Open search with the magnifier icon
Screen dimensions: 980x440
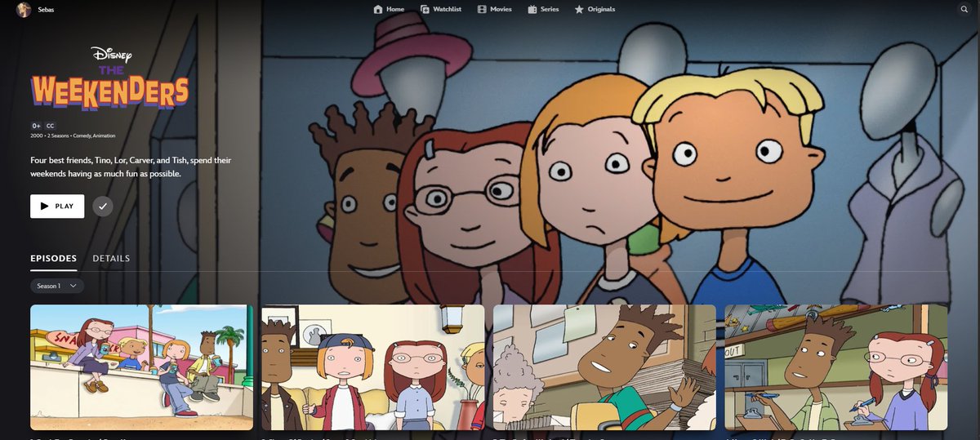coord(964,9)
